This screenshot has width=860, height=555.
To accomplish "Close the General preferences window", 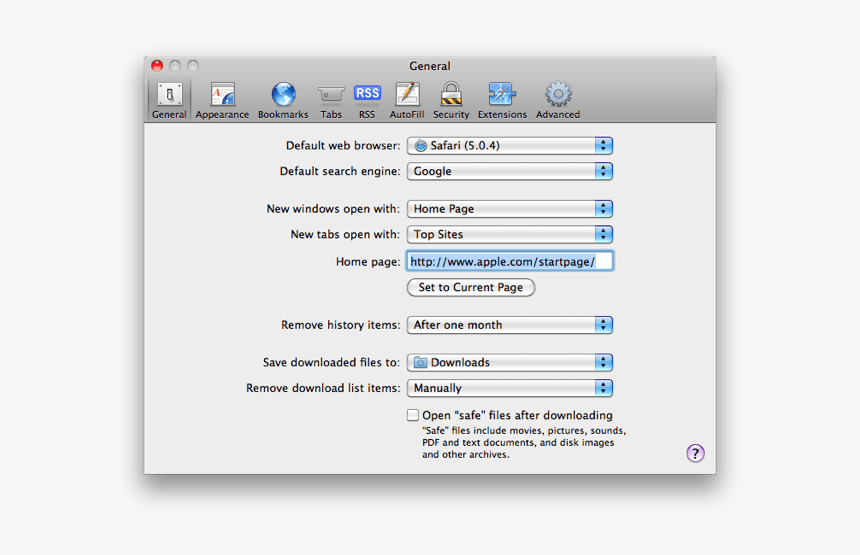I will pyautogui.click(x=157, y=66).
